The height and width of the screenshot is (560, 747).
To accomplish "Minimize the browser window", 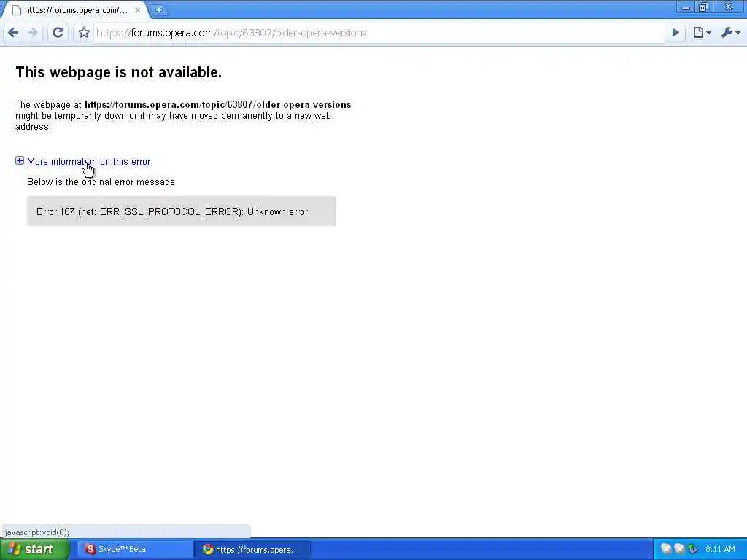I will point(686,7).
